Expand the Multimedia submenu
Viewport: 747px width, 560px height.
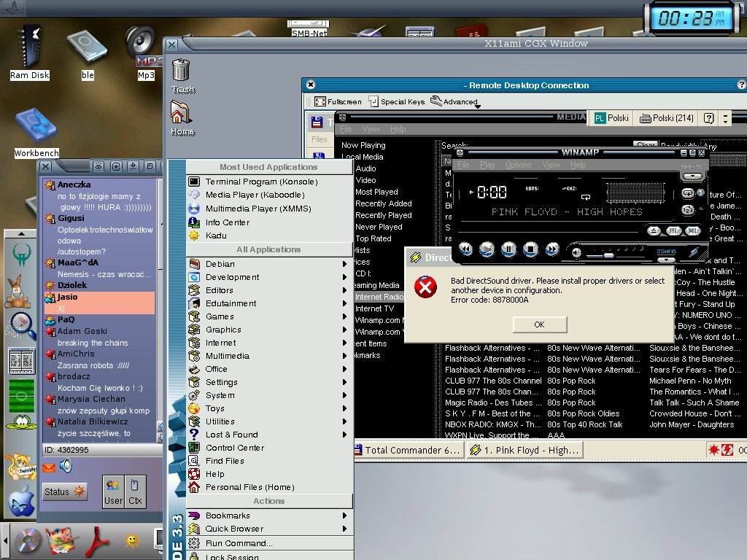point(269,356)
